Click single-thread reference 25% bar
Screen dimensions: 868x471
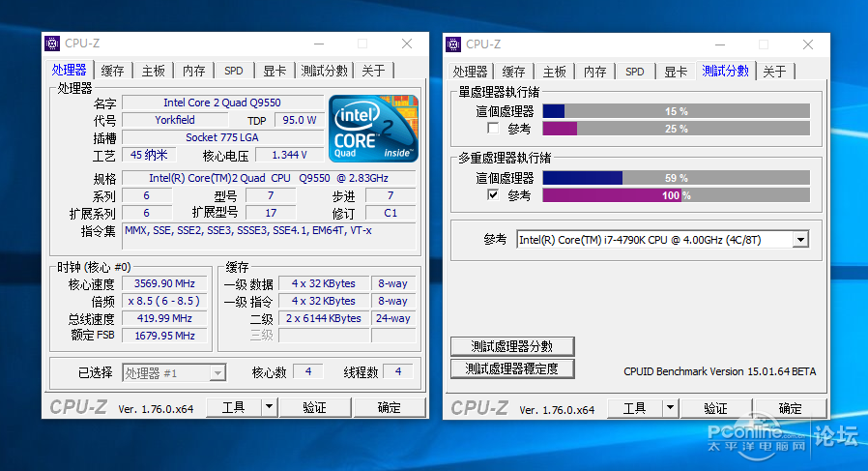(x=676, y=129)
